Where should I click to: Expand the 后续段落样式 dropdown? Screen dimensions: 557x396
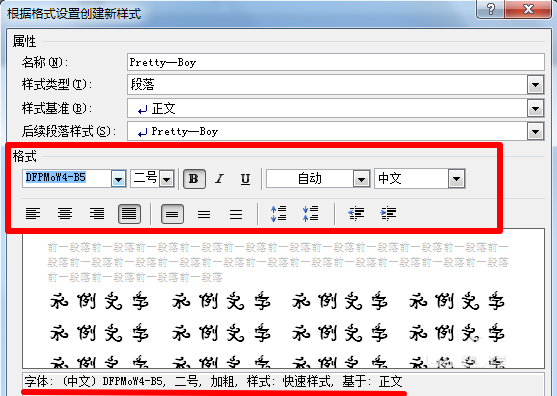(535, 132)
